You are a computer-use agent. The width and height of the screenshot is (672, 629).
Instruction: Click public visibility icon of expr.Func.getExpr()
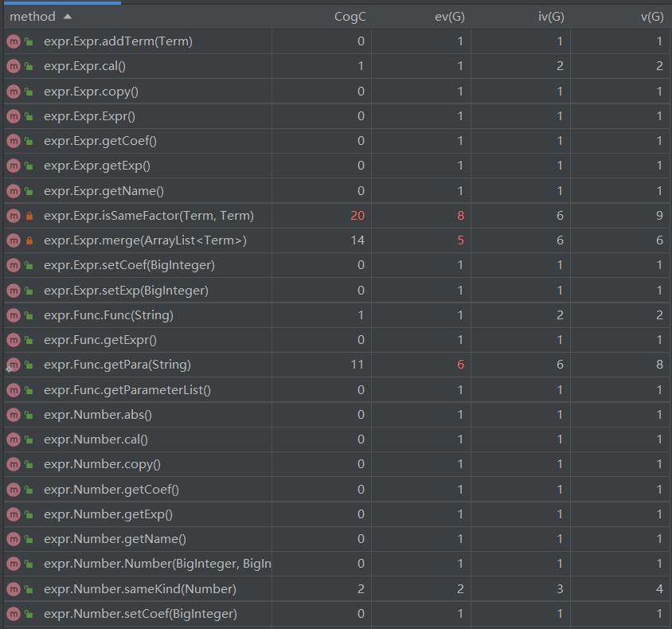29,341
